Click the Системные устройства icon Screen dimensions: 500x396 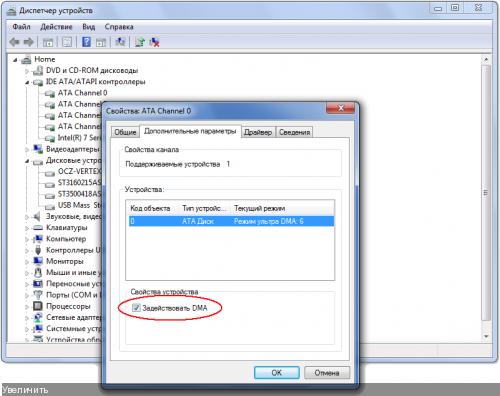click(x=38, y=329)
